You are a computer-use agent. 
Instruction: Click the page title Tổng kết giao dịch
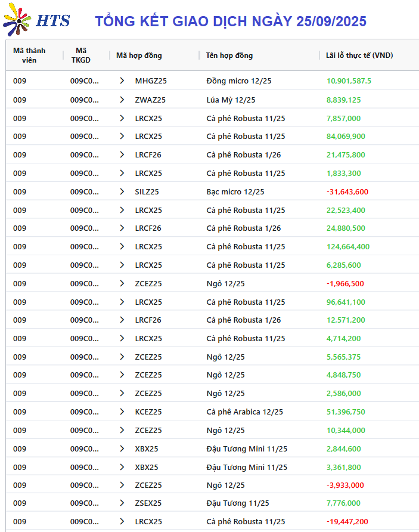click(x=231, y=21)
